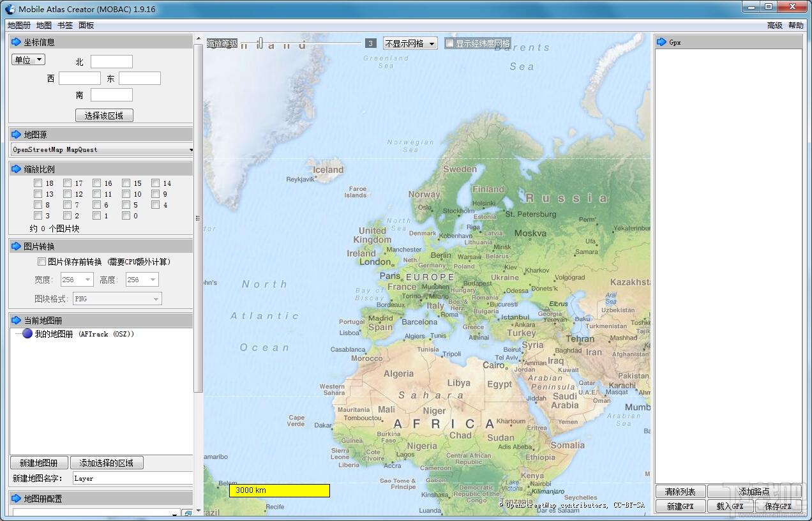This screenshot has height=521, width=812.
Task: Open the 地图册 menu
Action: pyautogui.click(x=19, y=26)
